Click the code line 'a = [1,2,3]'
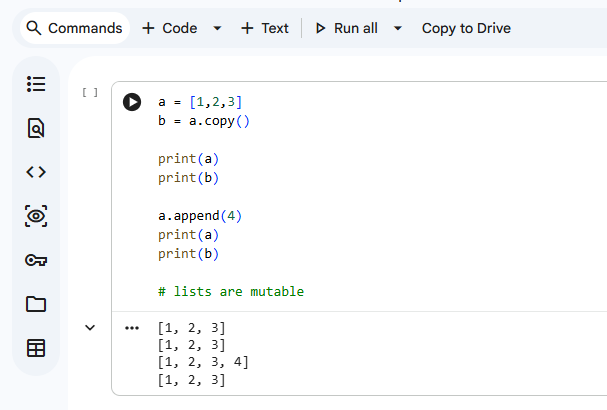This screenshot has width=607, height=410. (200, 102)
